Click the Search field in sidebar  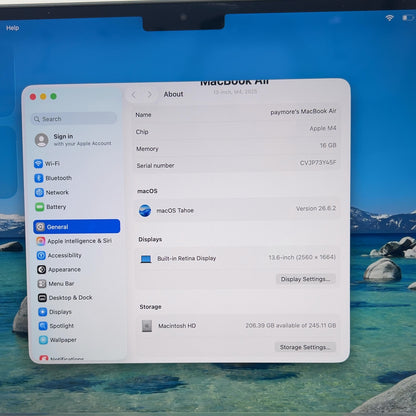[x=74, y=119]
